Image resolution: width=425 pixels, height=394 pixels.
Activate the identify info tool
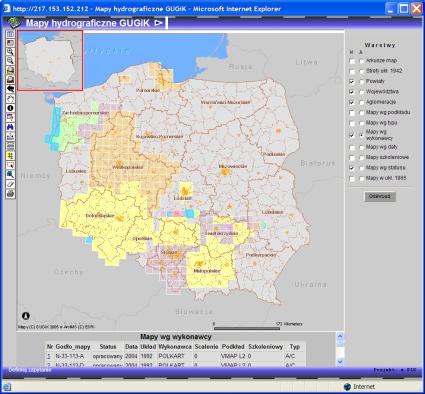10,108
